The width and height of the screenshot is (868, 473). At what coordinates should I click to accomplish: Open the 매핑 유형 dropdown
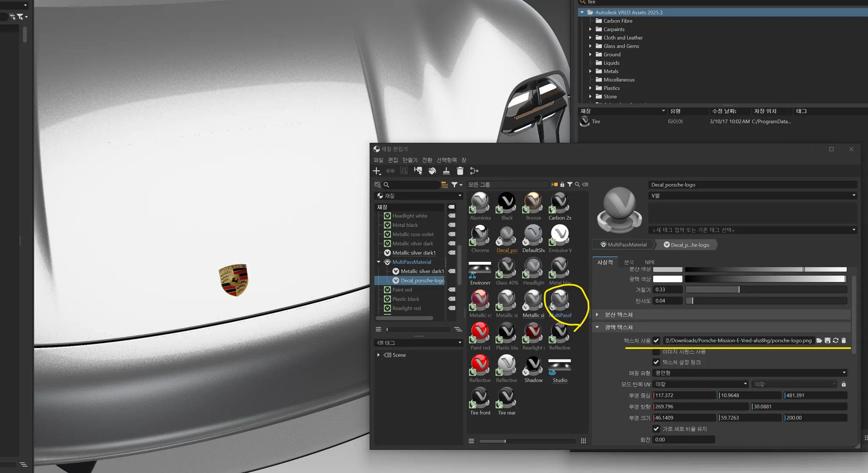[749, 373]
